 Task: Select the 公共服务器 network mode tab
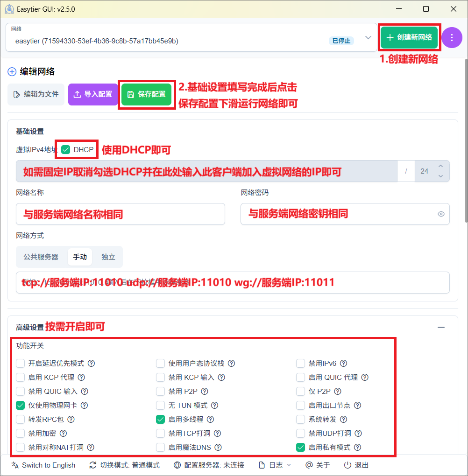(x=41, y=257)
